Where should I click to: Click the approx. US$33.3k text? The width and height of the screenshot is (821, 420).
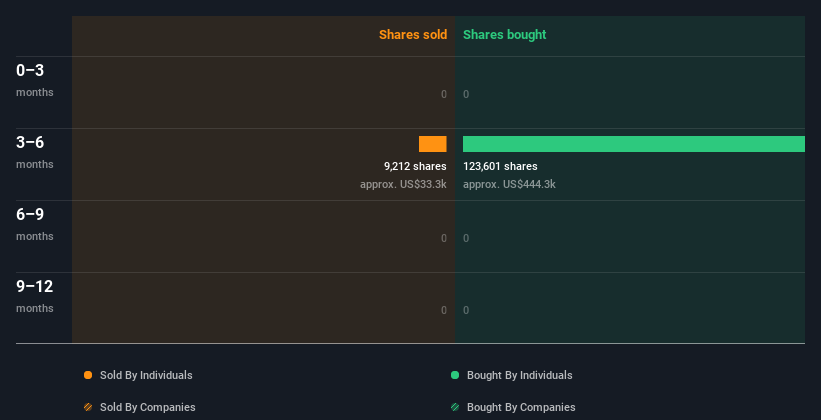pyautogui.click(x=403, y=184)
